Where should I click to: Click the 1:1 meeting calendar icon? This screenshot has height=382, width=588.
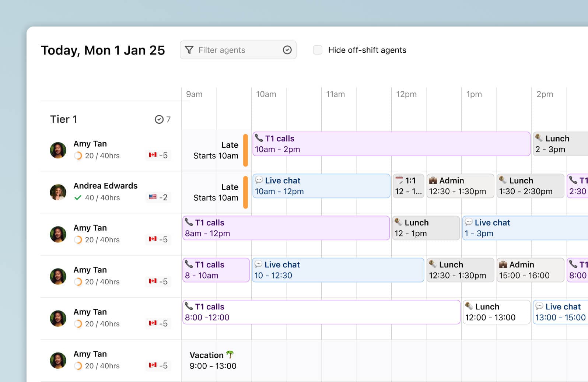pos(399,181)
